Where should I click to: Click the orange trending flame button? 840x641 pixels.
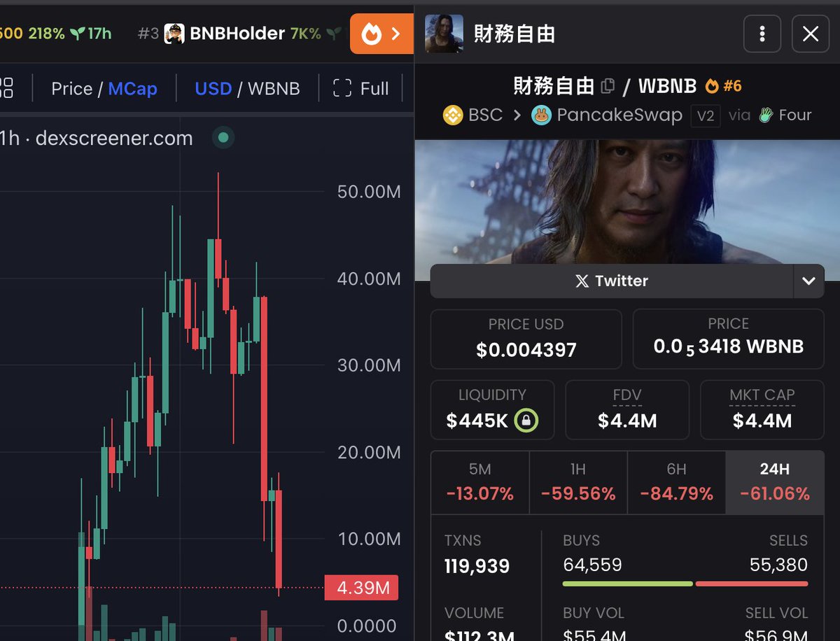point(381,34)
